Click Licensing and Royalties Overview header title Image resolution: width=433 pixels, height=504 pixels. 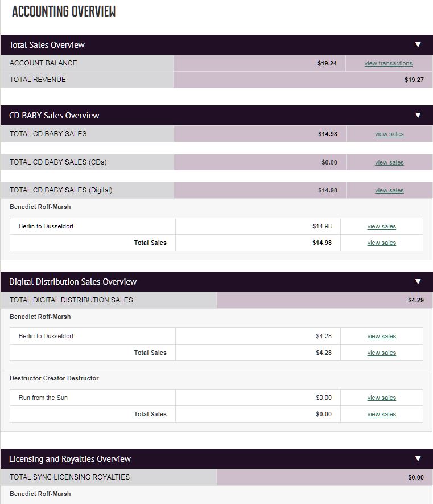coord(70,459)
